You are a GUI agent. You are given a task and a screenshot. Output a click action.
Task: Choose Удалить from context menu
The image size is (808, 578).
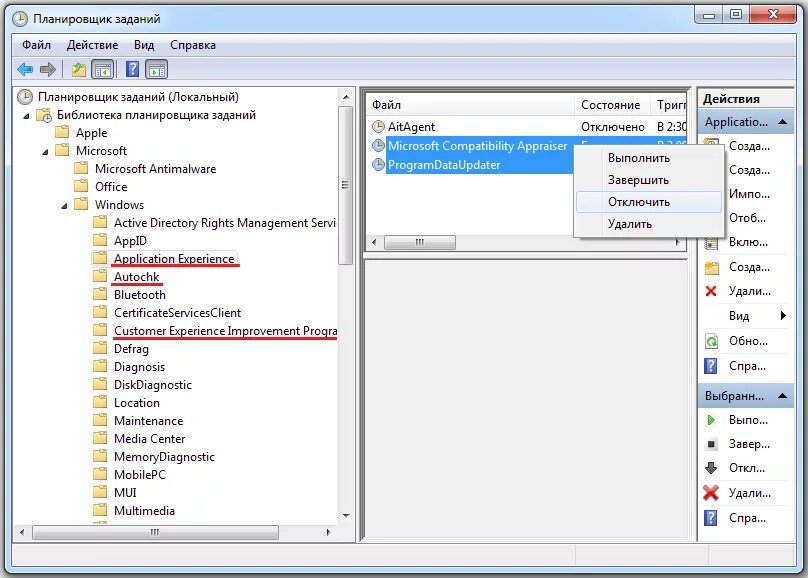point(649,224)
